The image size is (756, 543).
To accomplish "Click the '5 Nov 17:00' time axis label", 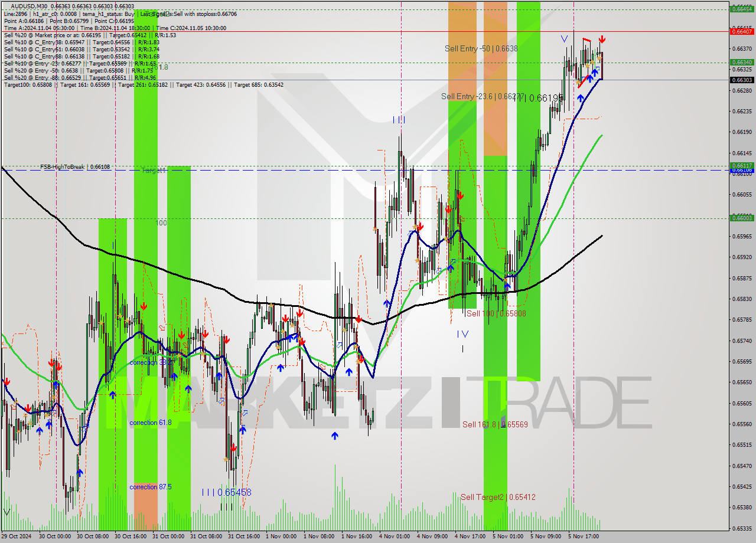I will click(x=583, y=537).
